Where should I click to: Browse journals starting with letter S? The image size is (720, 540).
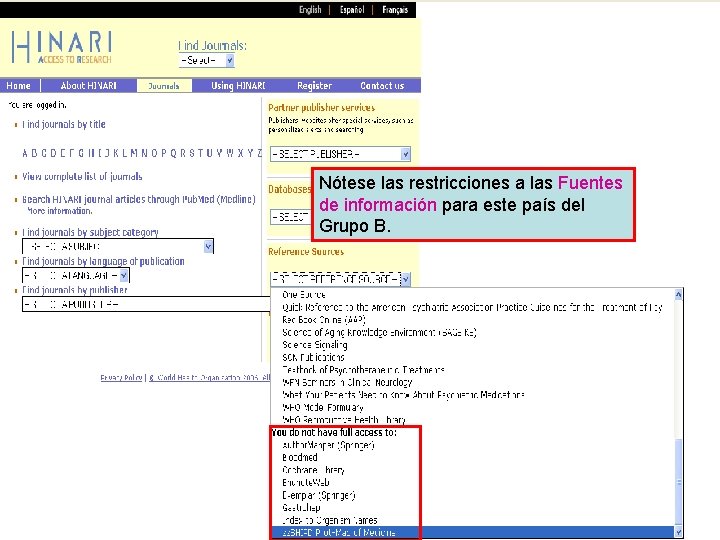[192, 153]
